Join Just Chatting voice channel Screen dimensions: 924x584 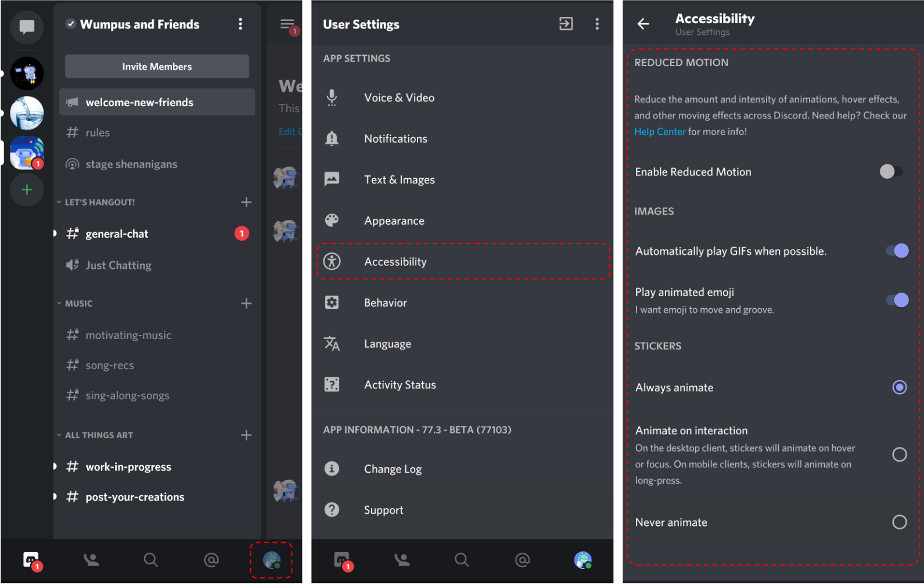pos(157,265)
